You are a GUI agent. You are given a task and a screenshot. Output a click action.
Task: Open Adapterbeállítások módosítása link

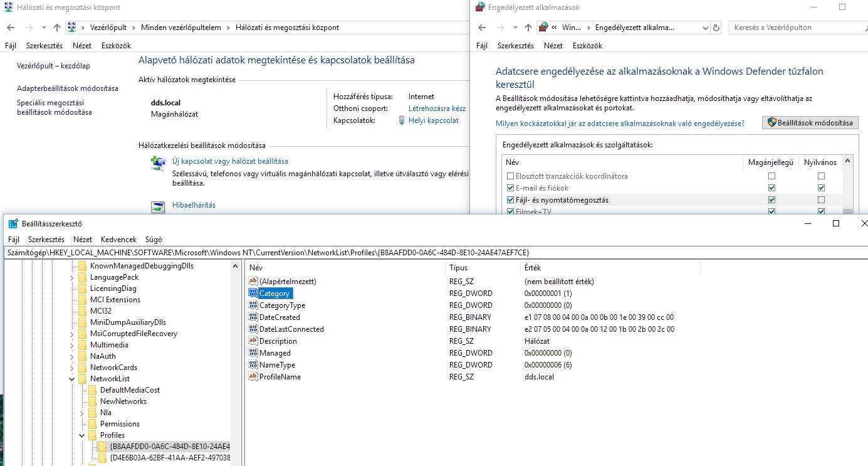(x=68, y=88)
